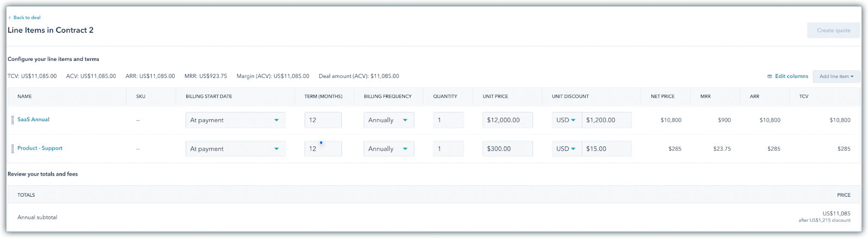This screenshot has width=868, height=238.
Task: Click the $10,800 net price value
Action: [x=671, y=120]
